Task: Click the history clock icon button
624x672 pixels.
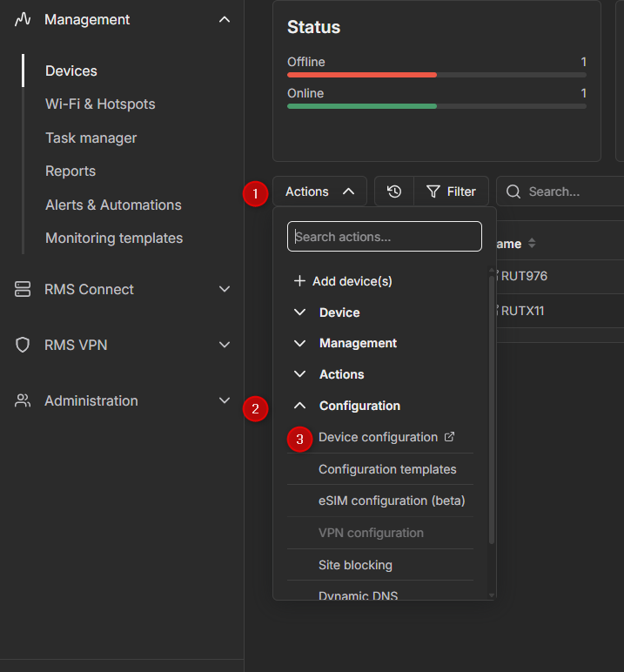Action: tap(394, 192)
